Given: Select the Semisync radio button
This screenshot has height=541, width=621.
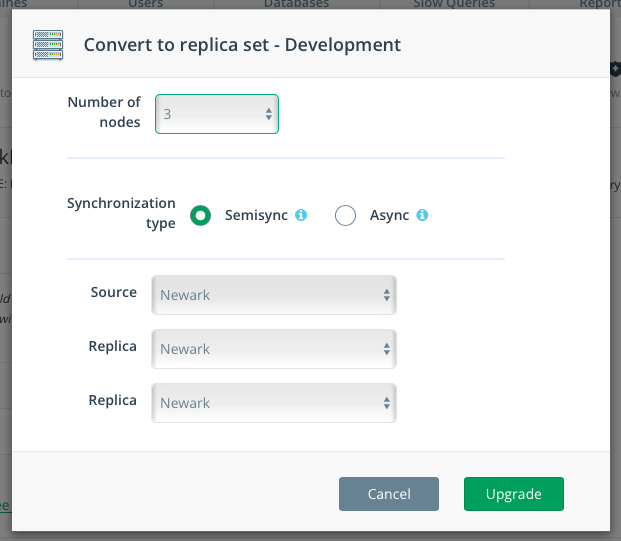Looking at the screenshot, I should point(200,215).
